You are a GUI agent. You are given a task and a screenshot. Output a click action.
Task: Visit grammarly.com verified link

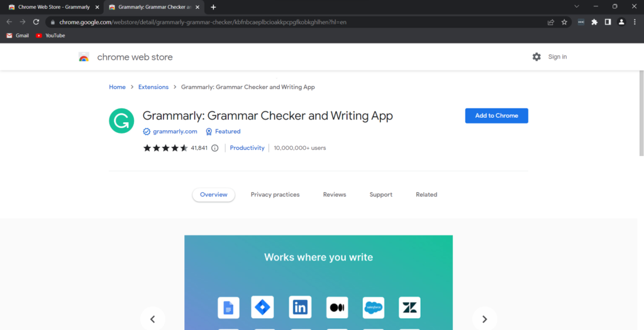click(175, 132)
